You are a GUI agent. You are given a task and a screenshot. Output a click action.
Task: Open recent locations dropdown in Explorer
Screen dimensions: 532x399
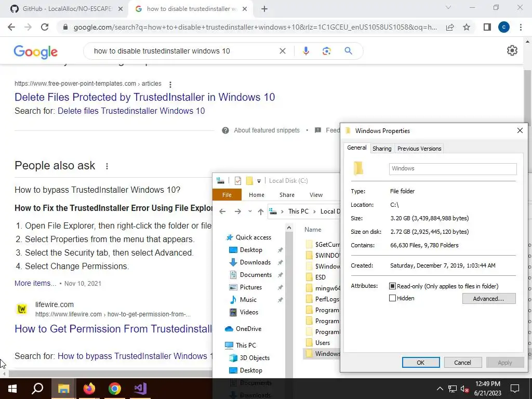(x=250, y=211)
